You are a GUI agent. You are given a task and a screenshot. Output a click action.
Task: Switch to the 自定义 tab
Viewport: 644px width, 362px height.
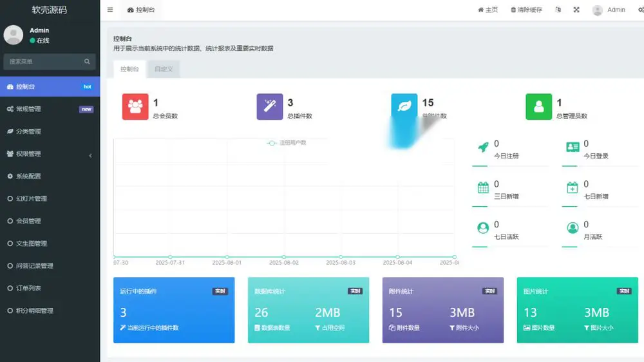(x=164, y=69)
